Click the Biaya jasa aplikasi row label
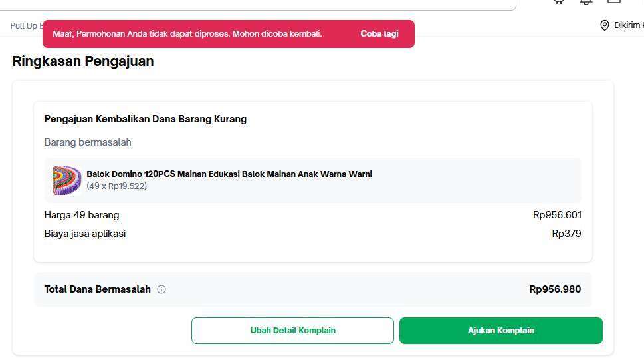 (85, 234)
